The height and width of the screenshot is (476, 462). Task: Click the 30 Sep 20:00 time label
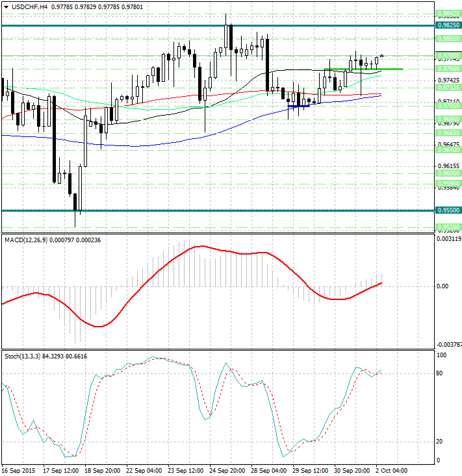tap(352, 471)
